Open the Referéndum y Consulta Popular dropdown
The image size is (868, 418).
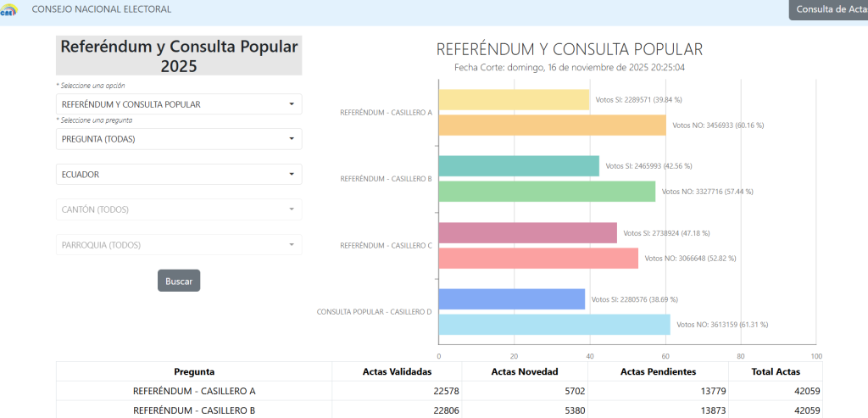pos(179,104)
